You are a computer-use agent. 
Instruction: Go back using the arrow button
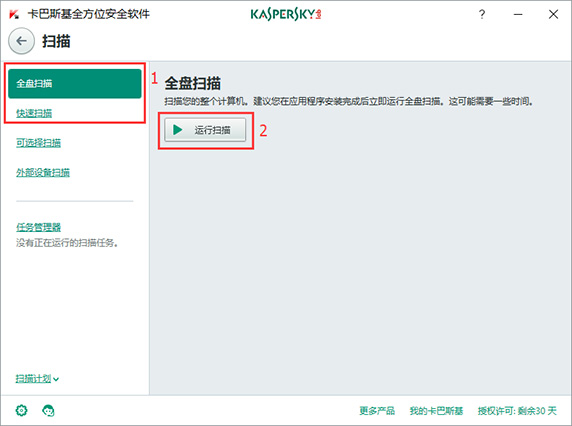22,41
